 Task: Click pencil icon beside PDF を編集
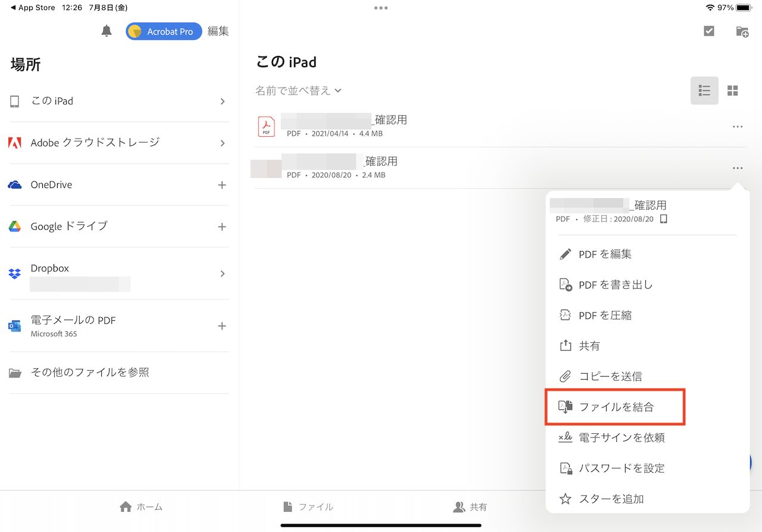tap(566, 254)
